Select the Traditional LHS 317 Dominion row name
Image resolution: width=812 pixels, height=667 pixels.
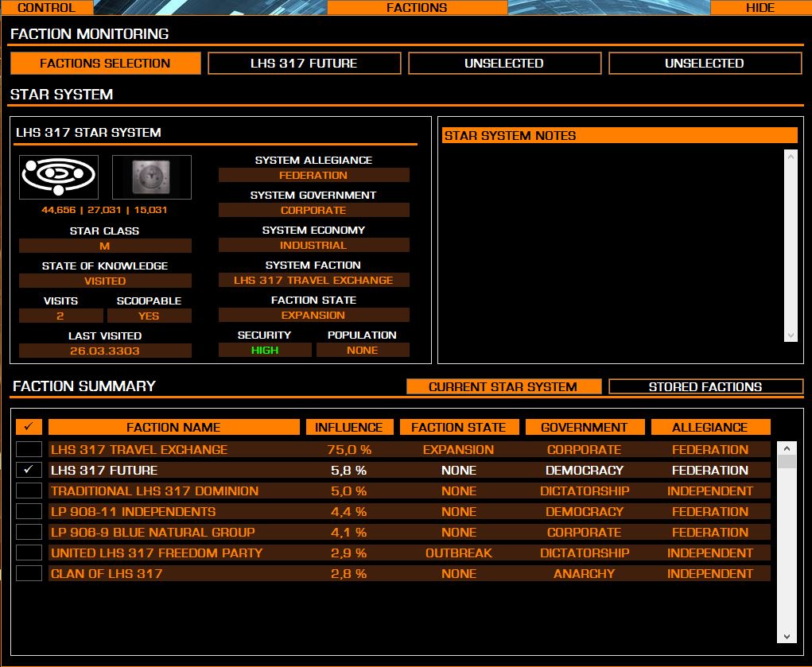[x=155, y=491]
